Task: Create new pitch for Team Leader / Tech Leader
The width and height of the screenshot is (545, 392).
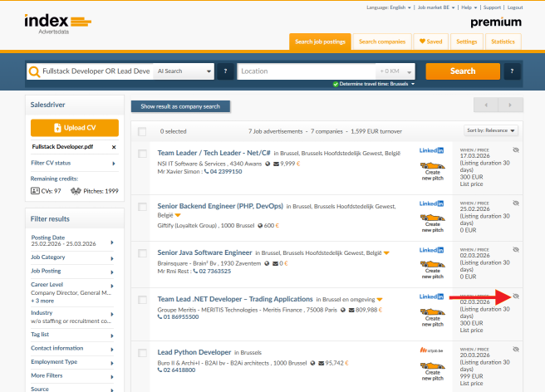Action: [432, 171]
